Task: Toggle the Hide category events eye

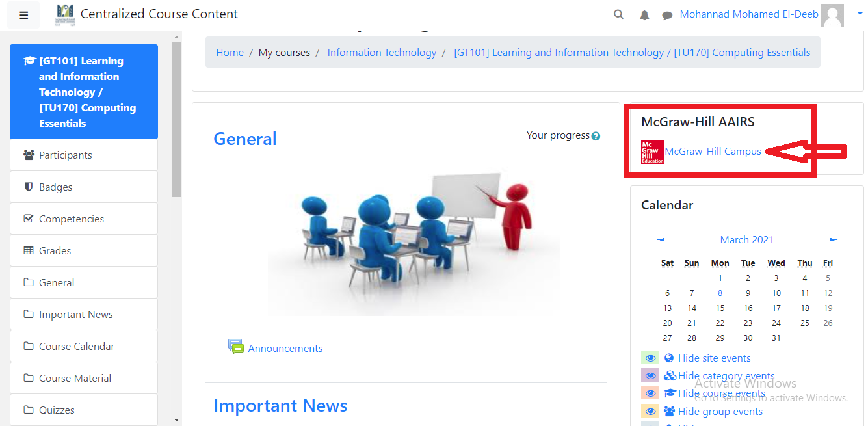Action: pyautogui.click(x=650, y=375)
